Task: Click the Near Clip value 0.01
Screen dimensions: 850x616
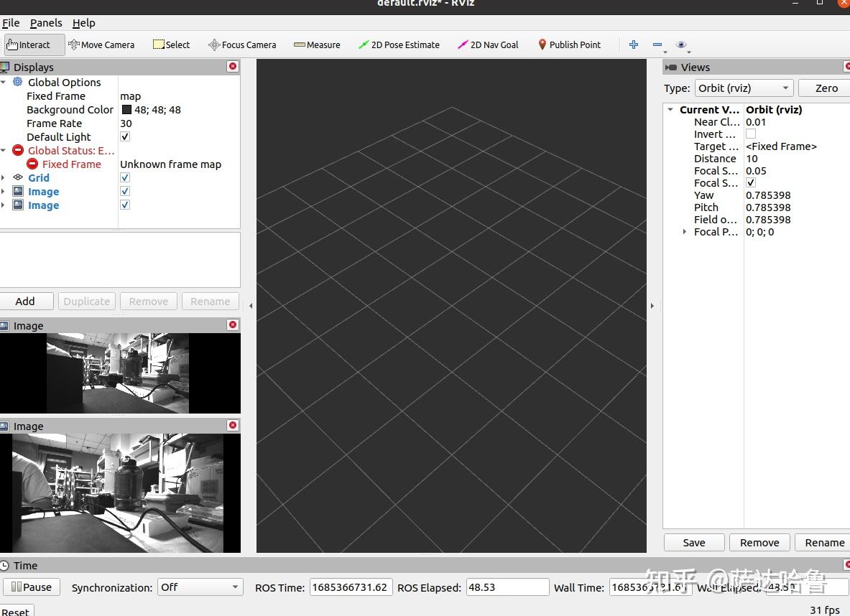Action: pyautogui.click(x=756, y=122)
